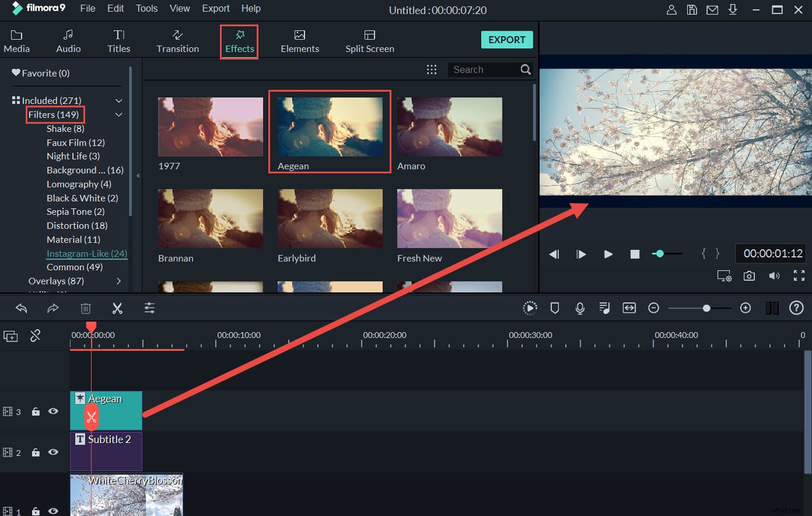The width and height of the screenshot is (812, 516).
Task: Open the audio mixer icon
Action: click(x=604, y=308)
